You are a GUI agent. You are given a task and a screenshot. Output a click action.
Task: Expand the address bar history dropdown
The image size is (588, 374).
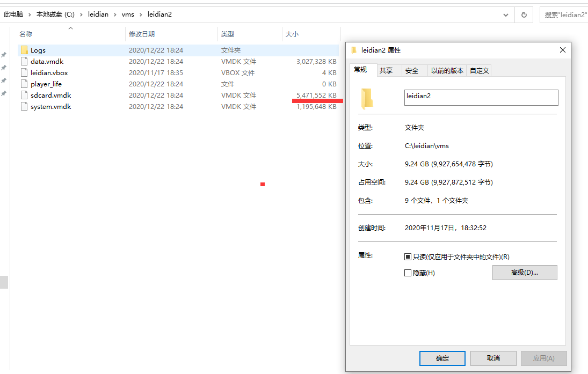pos(505,15)
